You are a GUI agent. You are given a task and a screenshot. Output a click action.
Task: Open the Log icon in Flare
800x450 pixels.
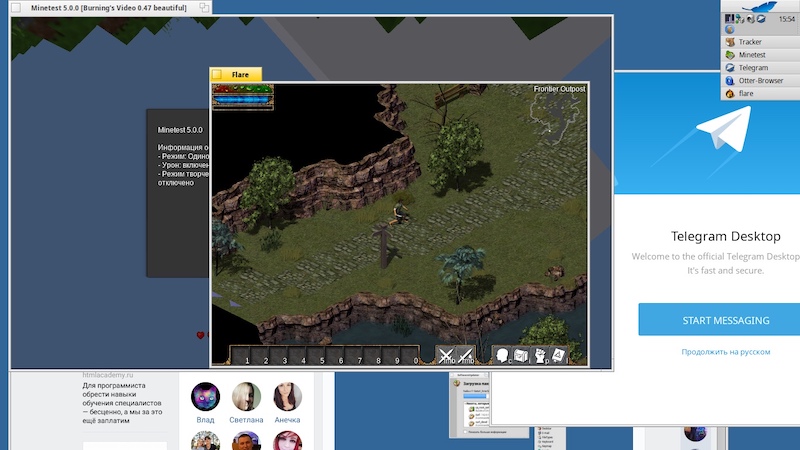pos(559,355)
